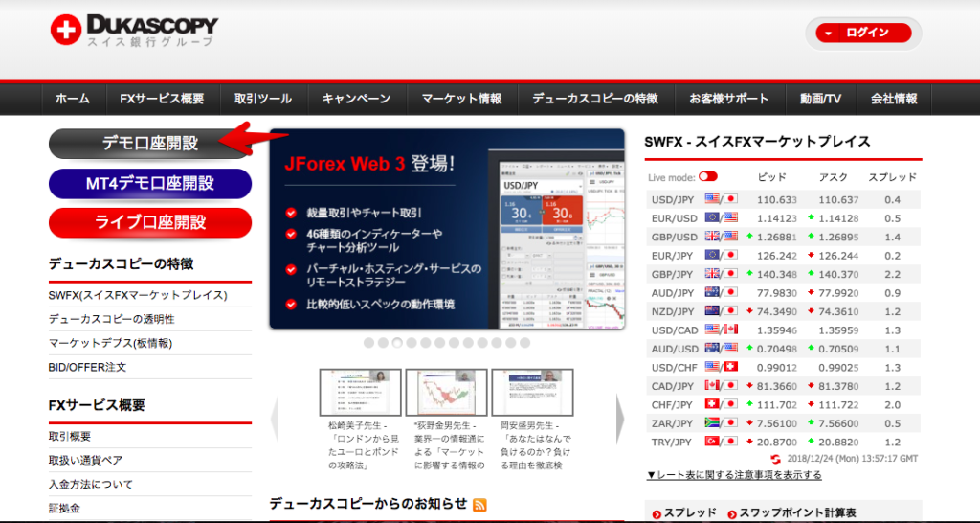
Task: Click the CAD/JPY pair label
Action: (x=673, y=386)
